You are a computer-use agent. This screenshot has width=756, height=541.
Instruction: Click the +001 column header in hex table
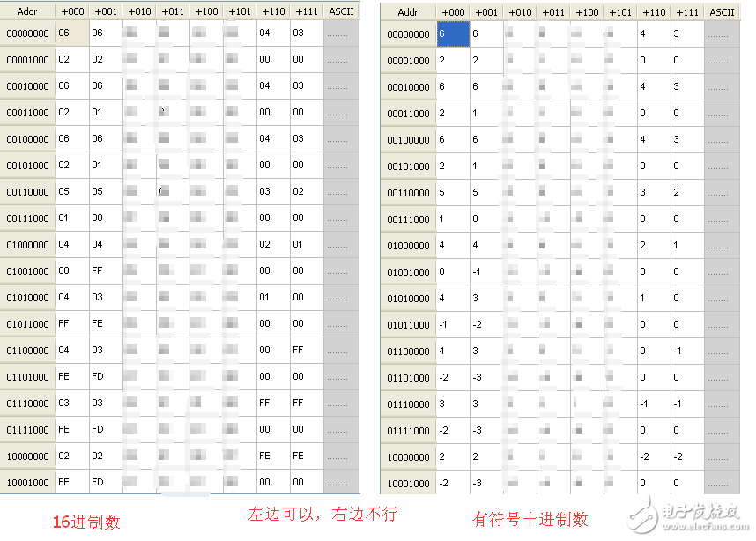point(106,11)
